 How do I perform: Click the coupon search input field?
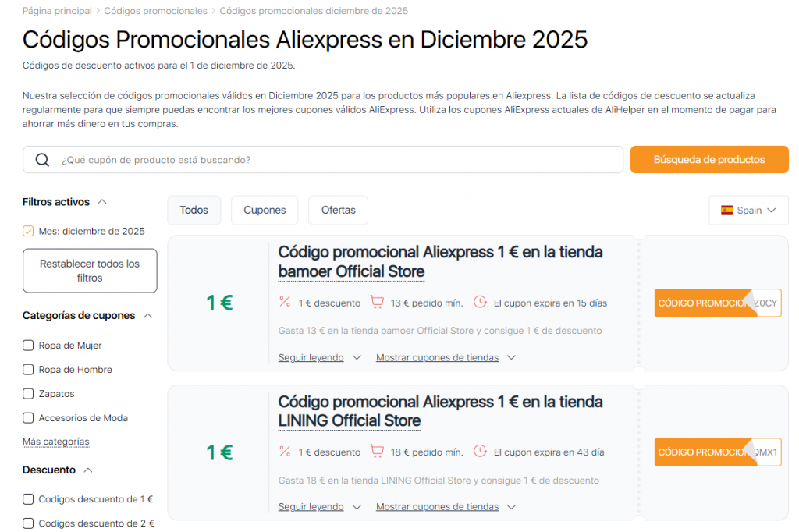pyautogui.click(x=312, y=159)
